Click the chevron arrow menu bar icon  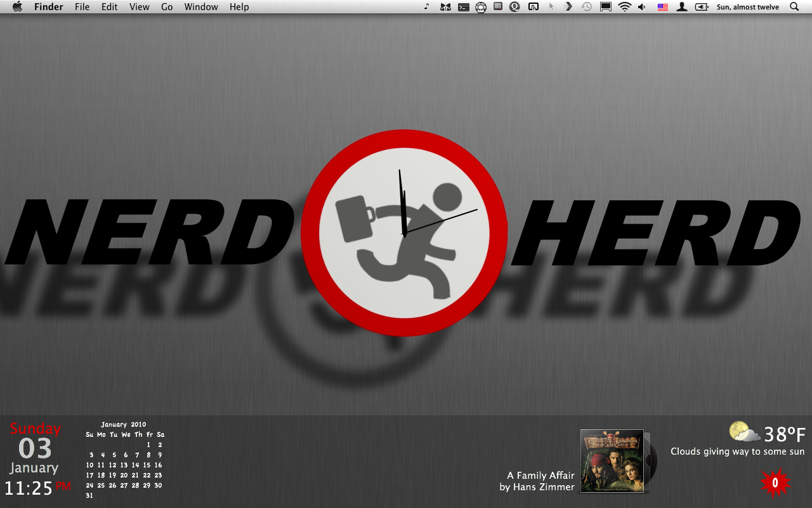point(569,7)
